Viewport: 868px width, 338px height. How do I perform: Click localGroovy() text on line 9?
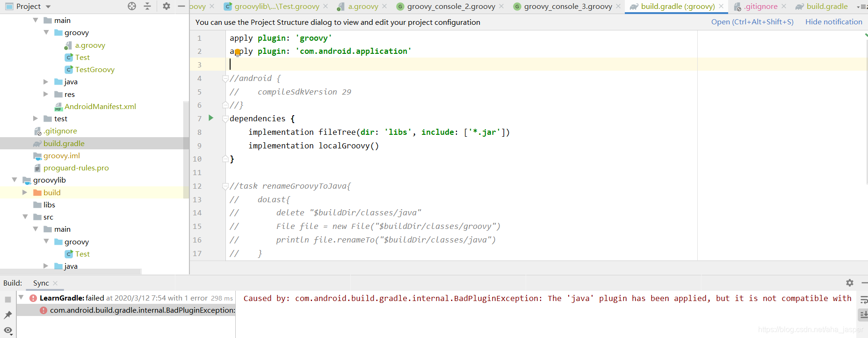tap(349, 146)
